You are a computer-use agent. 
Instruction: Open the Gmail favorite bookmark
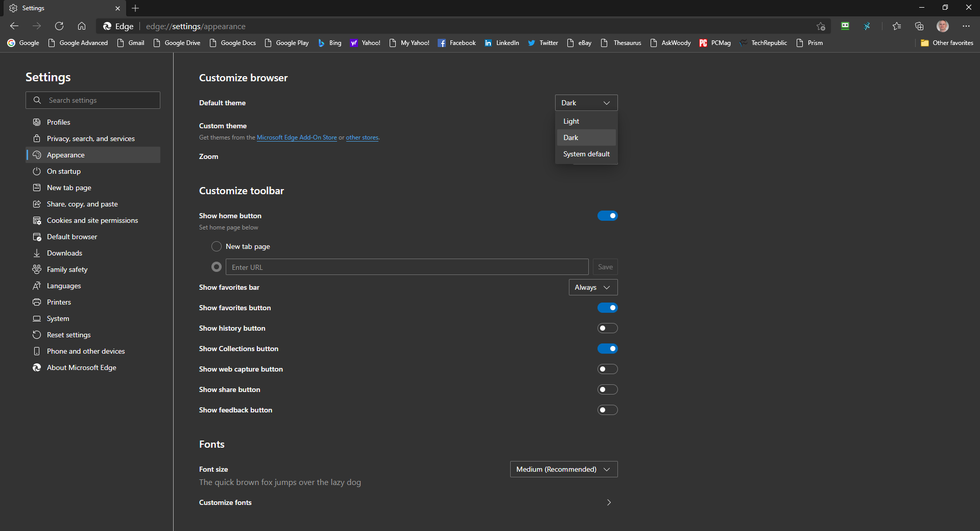(131, 43)
